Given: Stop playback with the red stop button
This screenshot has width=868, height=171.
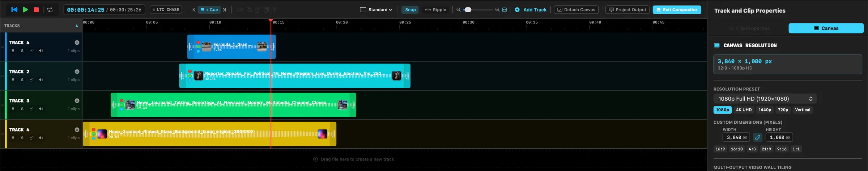Looking at the screenshot, I should (x=36, y=10).
